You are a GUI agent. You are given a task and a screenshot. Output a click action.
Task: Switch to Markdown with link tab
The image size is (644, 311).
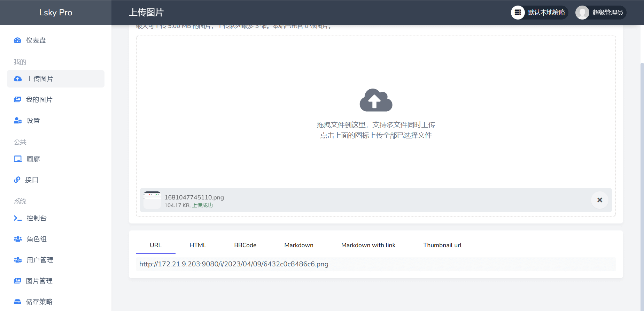(368, 245)
